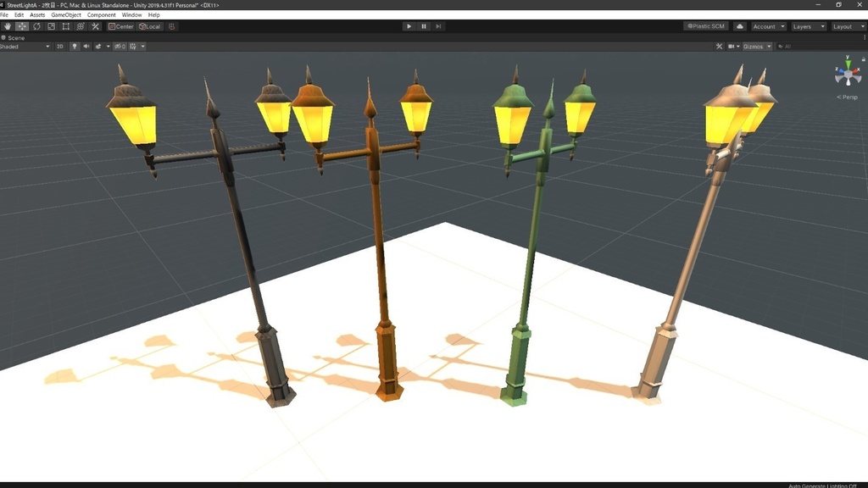The height and width of the screenshot is (488, 868).
Task: Select the Transform tool
Action: tap(81, 26)
